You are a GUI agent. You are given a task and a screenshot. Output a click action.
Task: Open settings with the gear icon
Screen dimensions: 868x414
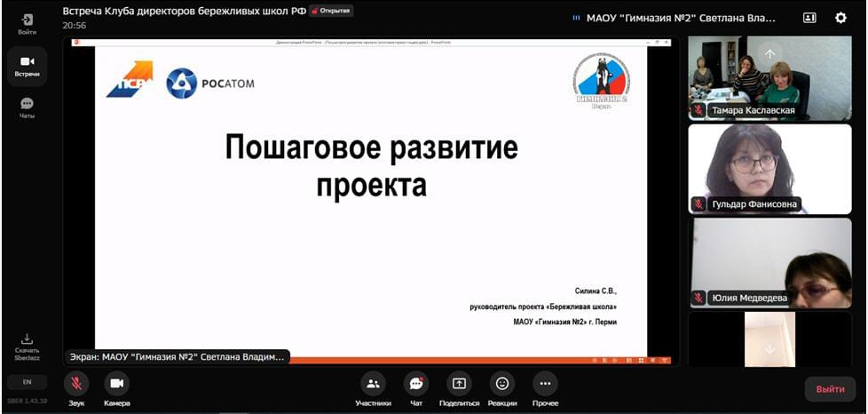tap(840, 18)
